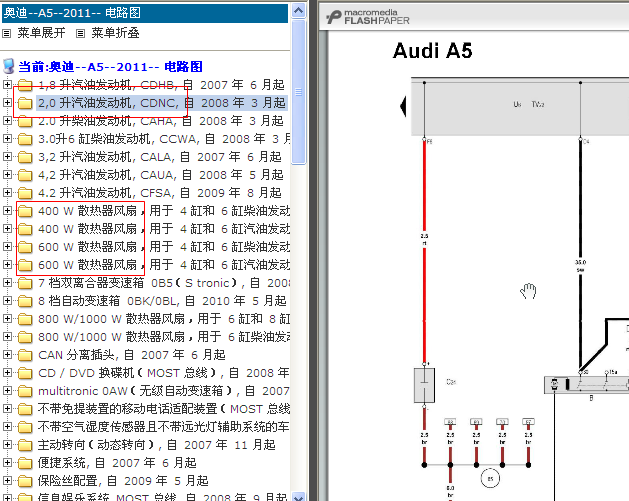The height and width of the screenshot is (501, 629).
Task: Click folder icon for 4.2 升汽油发动机 CFSA
Action: click(25, 193)
